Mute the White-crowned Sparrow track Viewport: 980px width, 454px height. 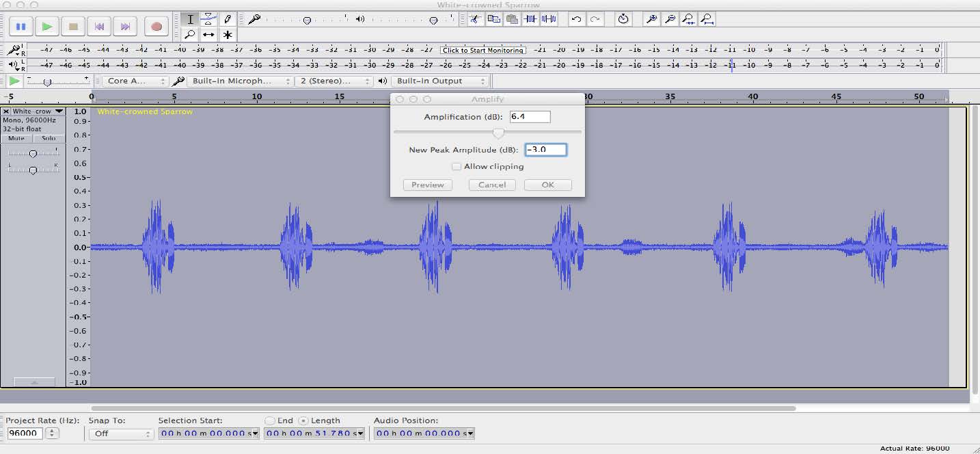[x=16, y=138]
